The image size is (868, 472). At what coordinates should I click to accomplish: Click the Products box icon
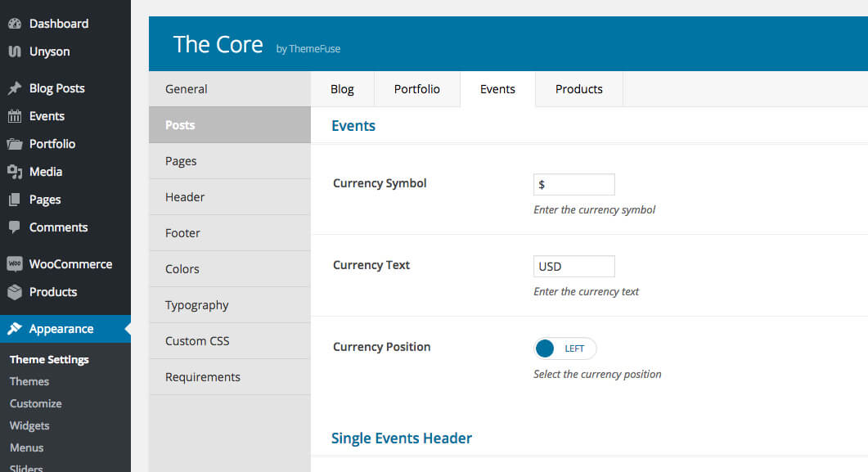15,291
